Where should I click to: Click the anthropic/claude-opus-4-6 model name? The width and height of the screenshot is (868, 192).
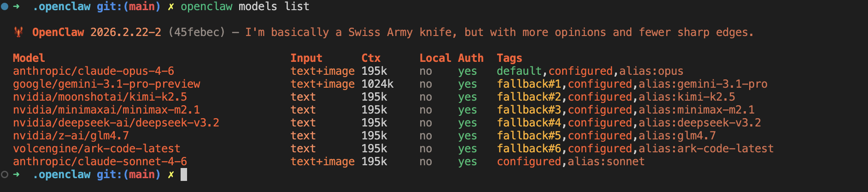(x=94, y=71)
